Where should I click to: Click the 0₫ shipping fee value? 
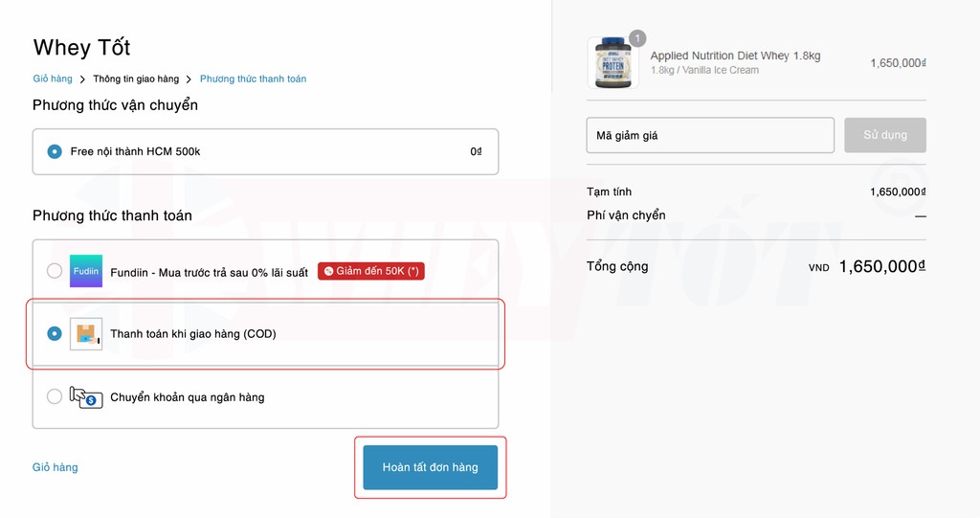coord(476,151)
